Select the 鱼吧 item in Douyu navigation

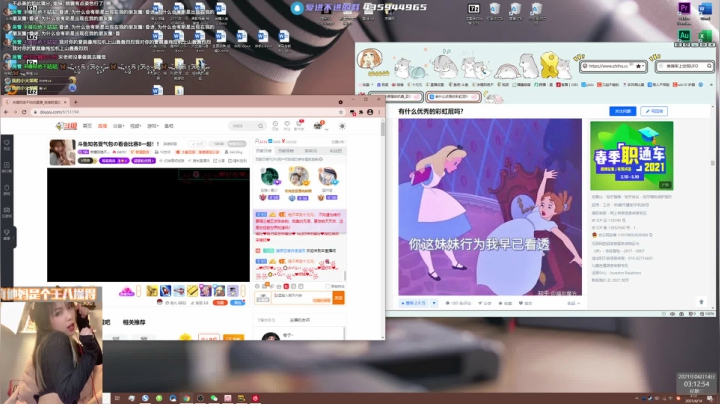169,126
